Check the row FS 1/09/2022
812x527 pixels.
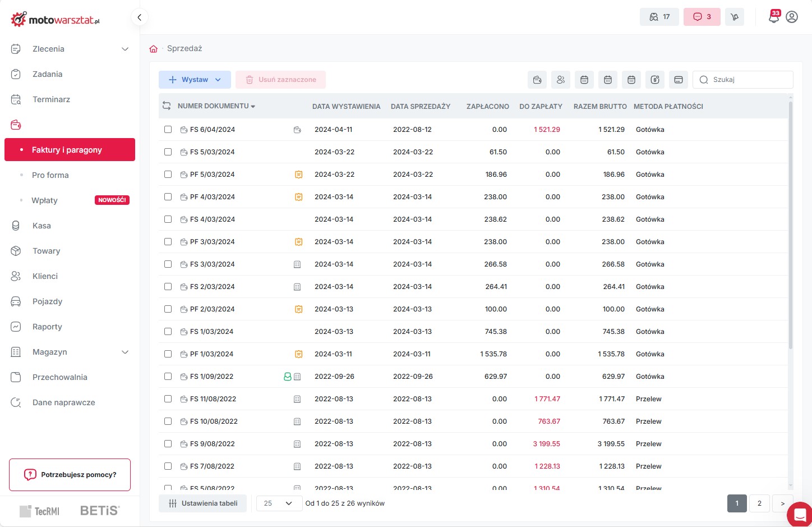point(168,377)
